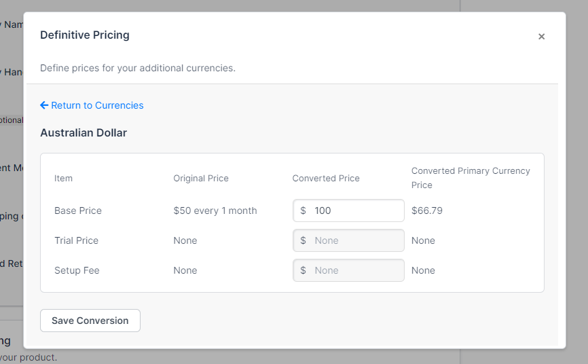Screen dimensions: 588x364
Task: Click the Original Price column header
Action: point(201,178)
